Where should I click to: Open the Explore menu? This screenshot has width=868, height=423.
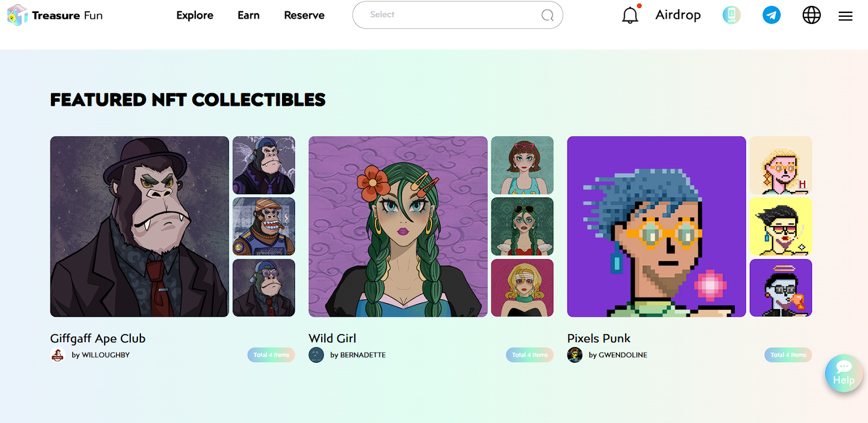(x=195, y=15)
